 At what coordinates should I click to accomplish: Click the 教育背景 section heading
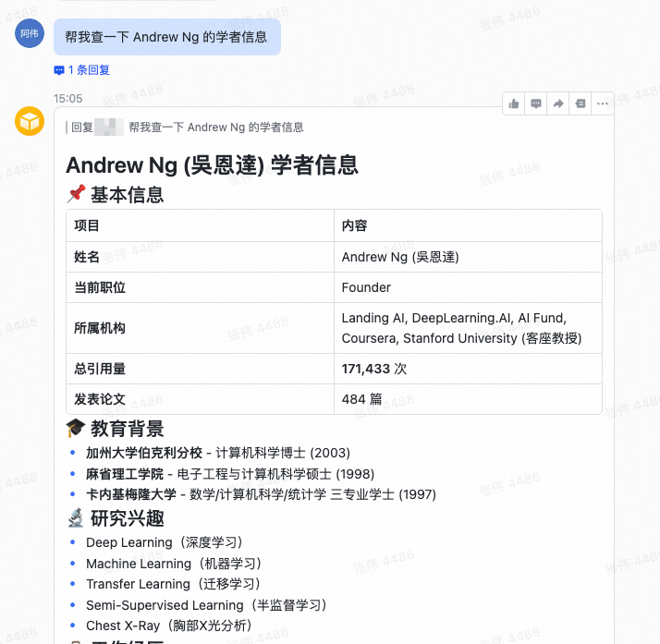point(116,429)
